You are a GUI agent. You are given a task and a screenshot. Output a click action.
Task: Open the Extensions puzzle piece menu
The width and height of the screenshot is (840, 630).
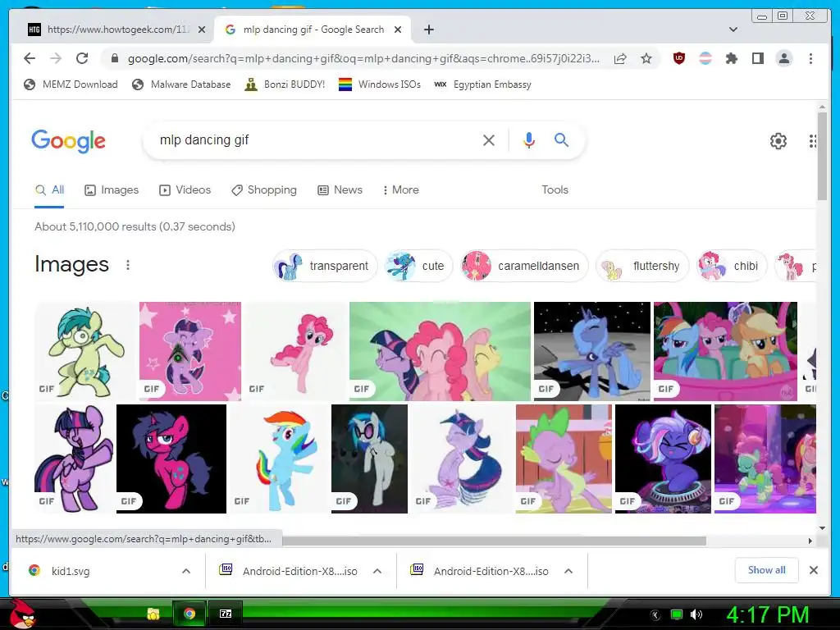point(731,58)
